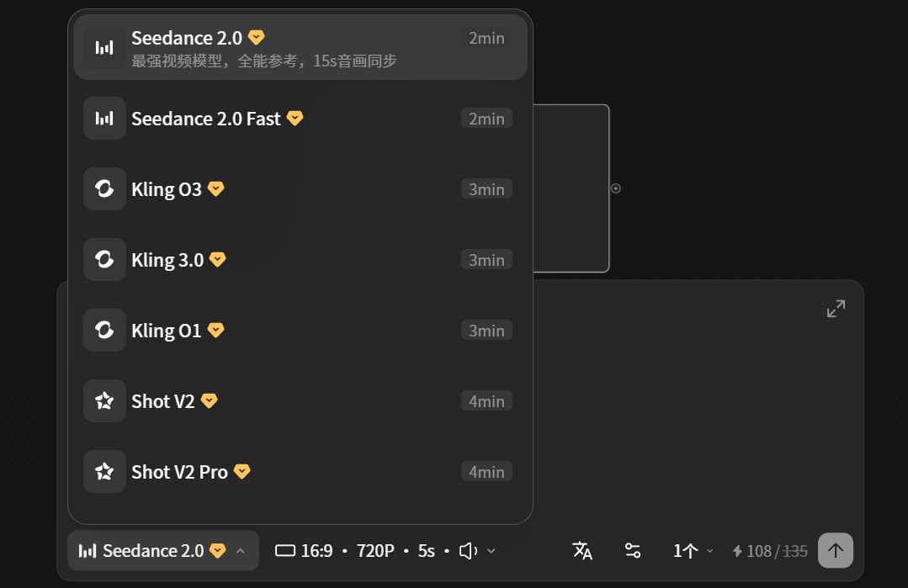Toggle audio on or off via speaker control

click(x=469, y=550)
